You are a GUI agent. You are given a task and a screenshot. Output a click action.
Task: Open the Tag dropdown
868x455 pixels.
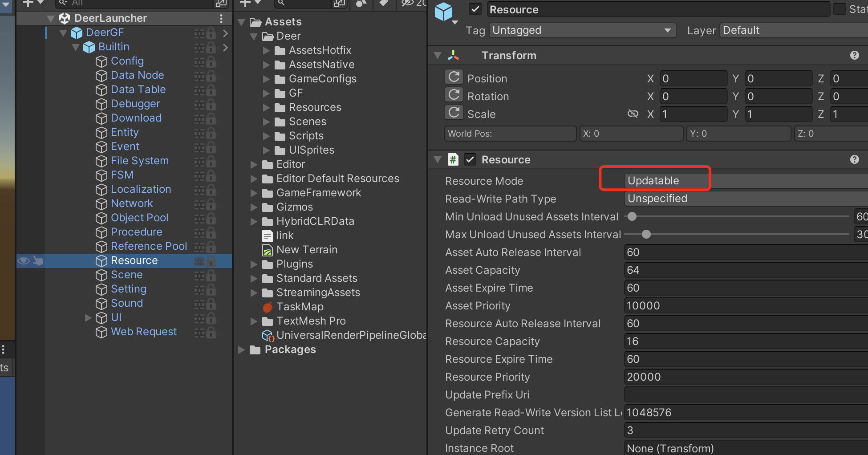pyautogui.click(x=582, y=30)
